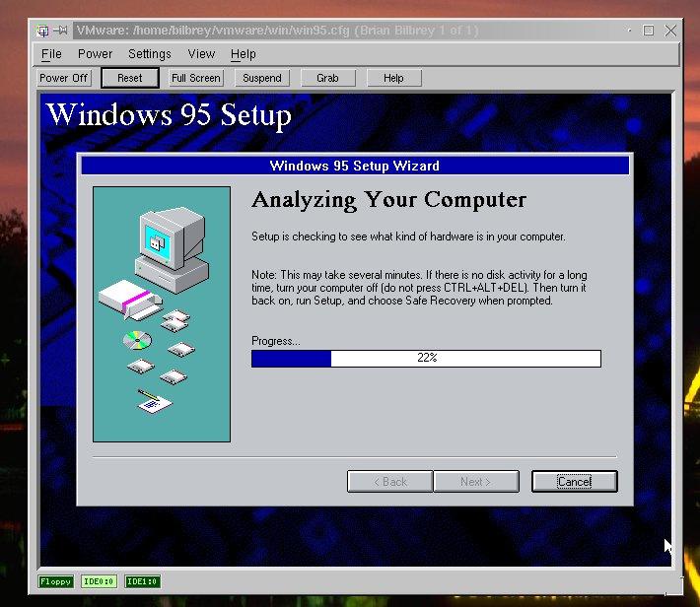The height and width of the screenshot is (607, 700).
Task: Click the IDE0:0 disk status indicator
Action: pos(99,581)
